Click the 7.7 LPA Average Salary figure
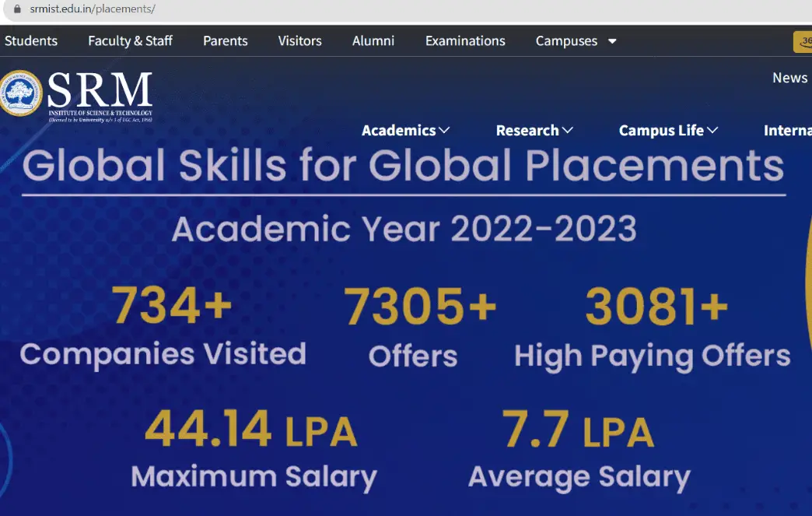Image resolution: width=812 pixels, height=516 pixels. [579, 450]
